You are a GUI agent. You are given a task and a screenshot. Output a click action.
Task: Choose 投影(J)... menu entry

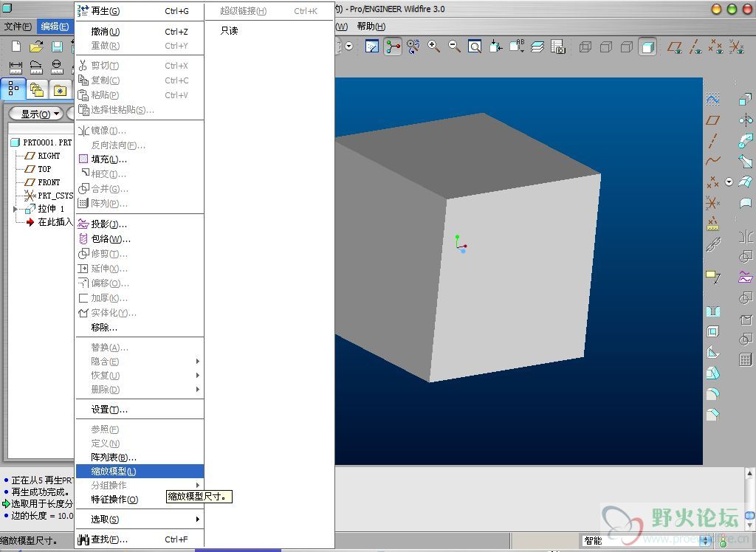coord(140,224)
